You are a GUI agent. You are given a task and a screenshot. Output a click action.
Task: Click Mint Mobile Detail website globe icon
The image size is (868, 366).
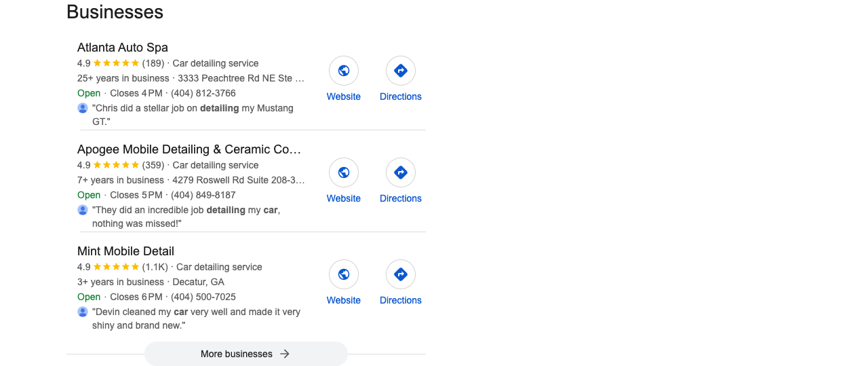tap(344, 274)
